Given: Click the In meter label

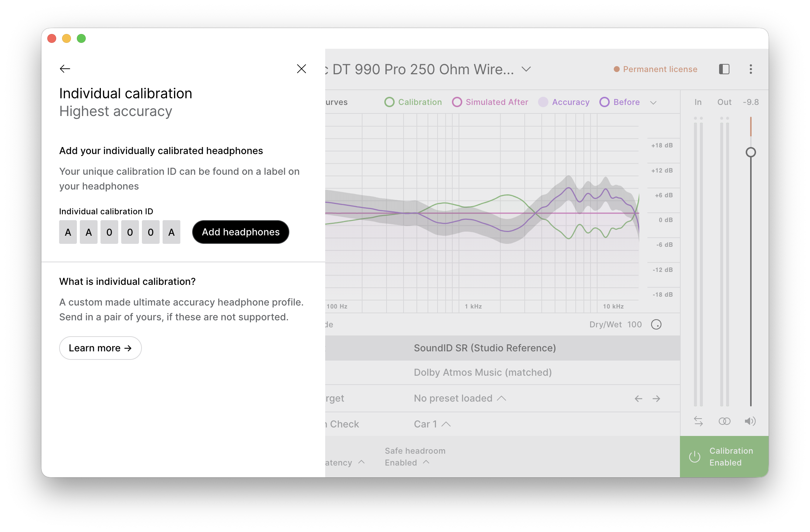Looking at the screenshot, I should point(698,102).
